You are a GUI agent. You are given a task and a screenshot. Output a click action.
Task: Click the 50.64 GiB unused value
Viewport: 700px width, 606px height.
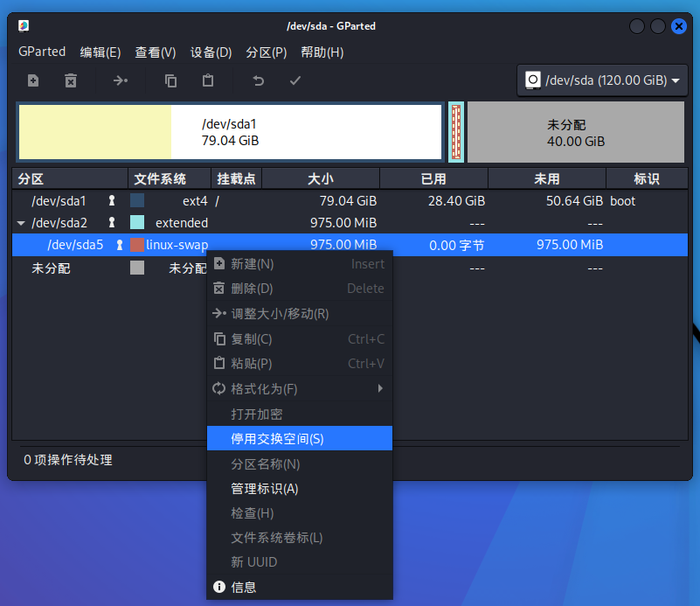pos(574,201)
